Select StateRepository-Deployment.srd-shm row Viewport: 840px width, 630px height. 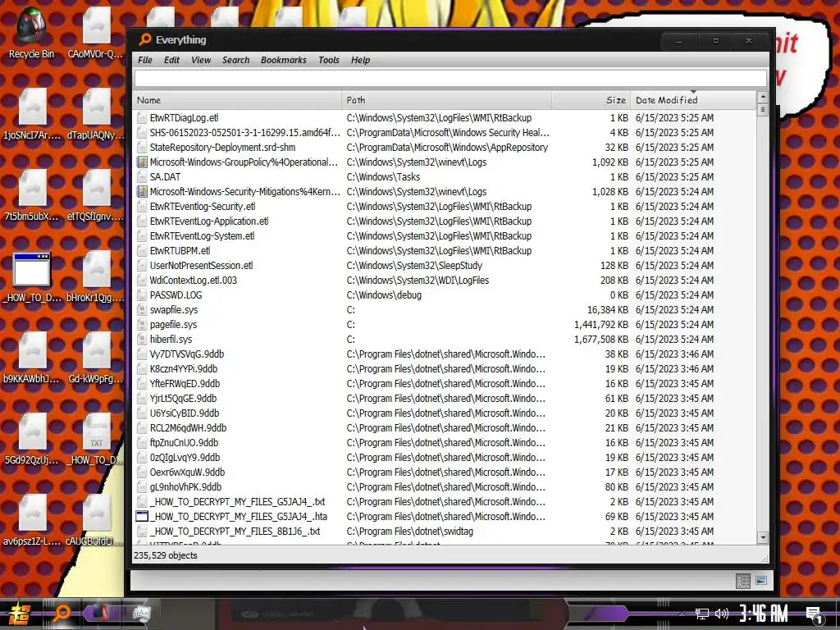tap(445, 148)
